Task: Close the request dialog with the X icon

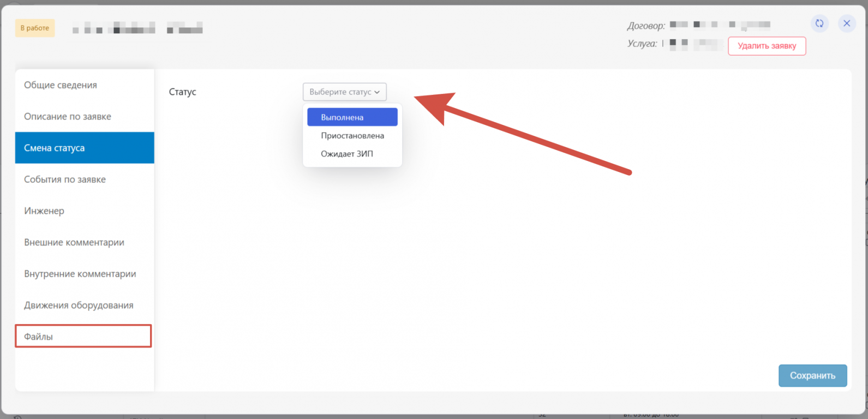Action: [x=847, y=23]
